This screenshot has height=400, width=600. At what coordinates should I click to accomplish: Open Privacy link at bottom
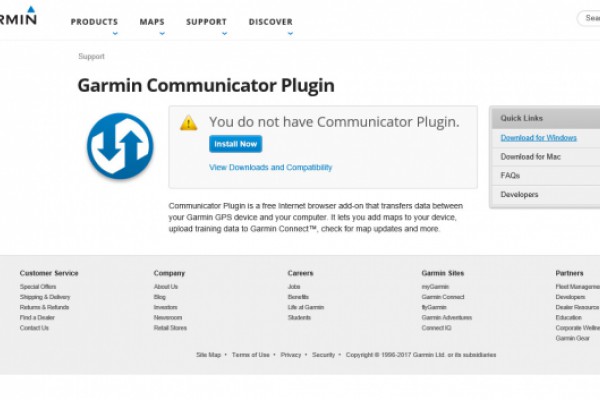coord(291,355)
